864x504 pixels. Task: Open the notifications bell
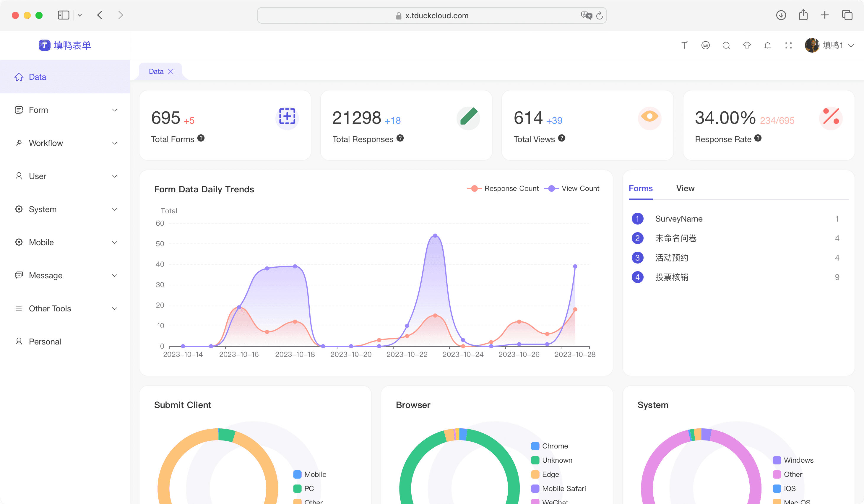[768, 45]
